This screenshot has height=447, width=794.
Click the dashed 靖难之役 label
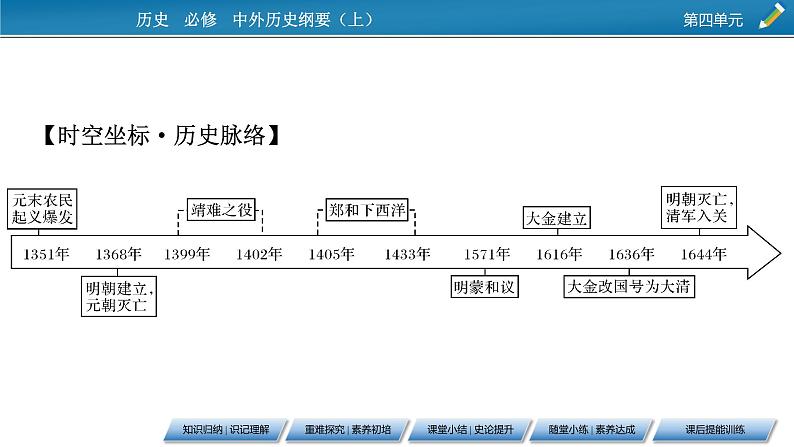click(221, 212)
